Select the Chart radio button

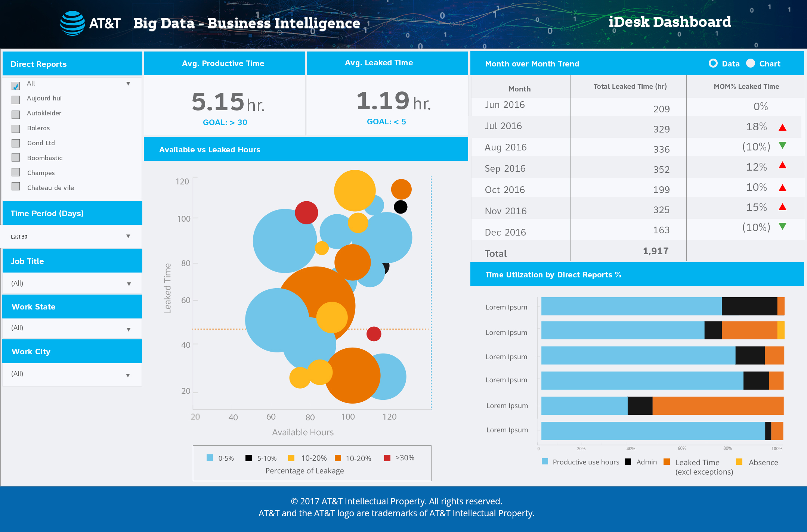[x=751, y=63]
